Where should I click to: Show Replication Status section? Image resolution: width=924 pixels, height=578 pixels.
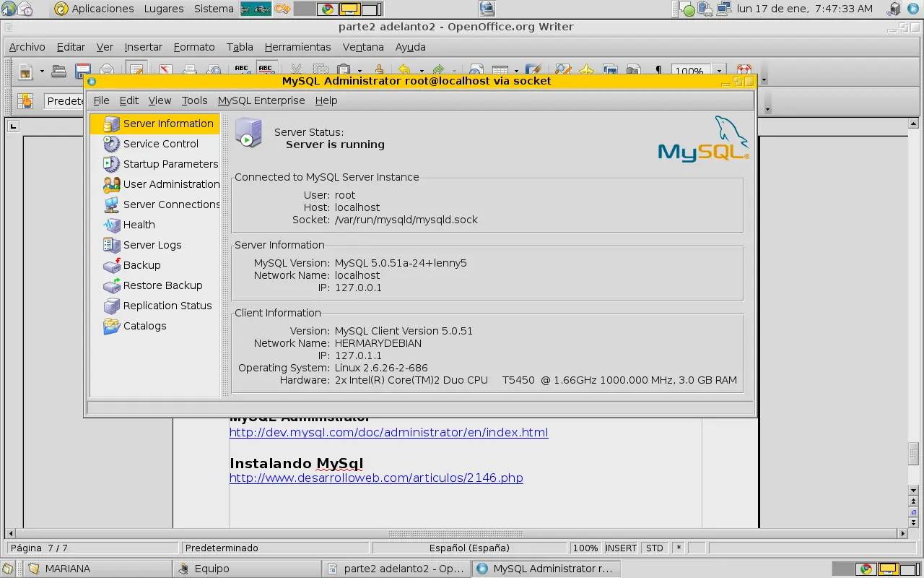(154, 306)
